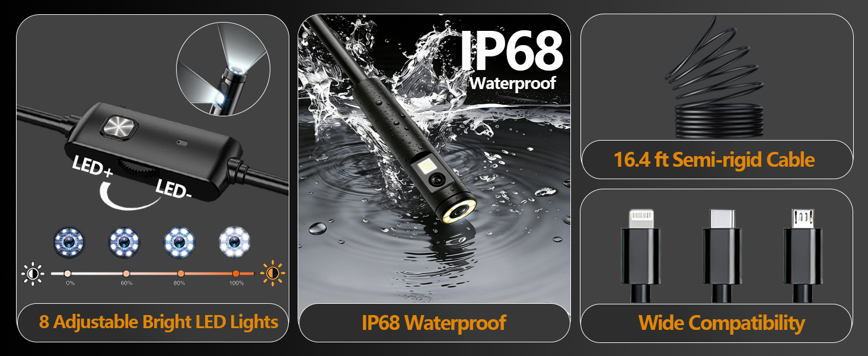This screenshot has width=868, height=356.
Task: Click the third LED ring camera icon
Action: tap(180, 241)
